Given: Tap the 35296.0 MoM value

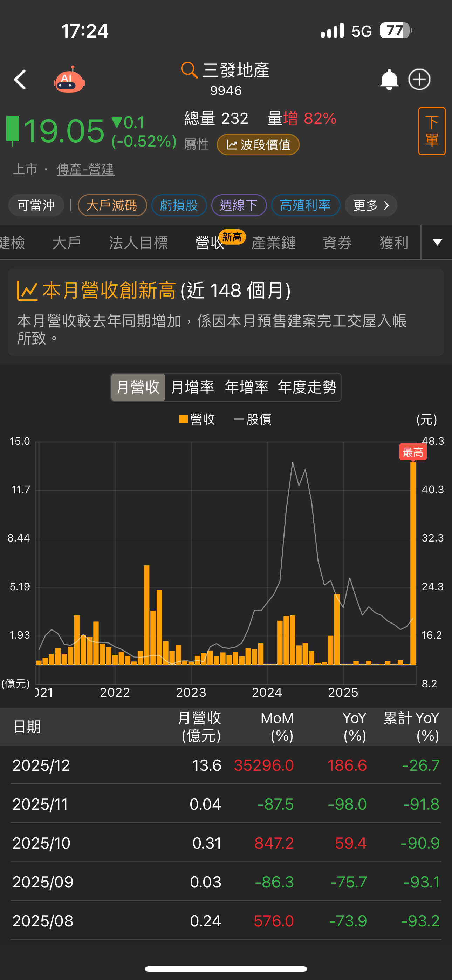Looking at the screenshot, I should [263, 765].
